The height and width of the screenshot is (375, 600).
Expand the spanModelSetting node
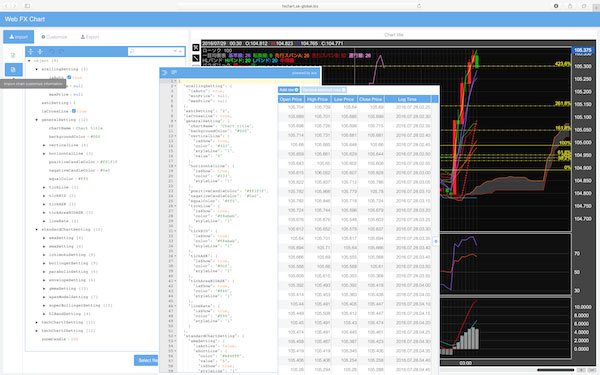[44, 297]
